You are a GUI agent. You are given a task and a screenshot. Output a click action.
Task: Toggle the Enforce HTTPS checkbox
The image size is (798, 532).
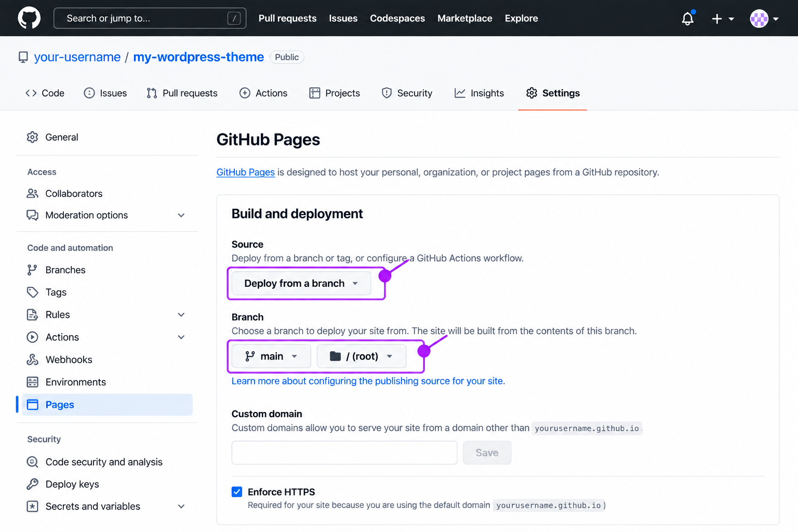click(x=237, y=492)
